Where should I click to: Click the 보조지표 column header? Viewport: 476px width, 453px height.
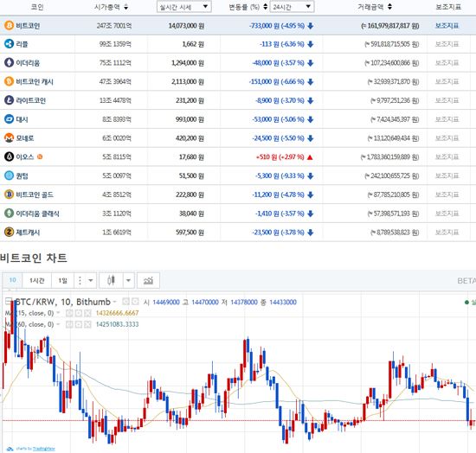pos(448,7)
